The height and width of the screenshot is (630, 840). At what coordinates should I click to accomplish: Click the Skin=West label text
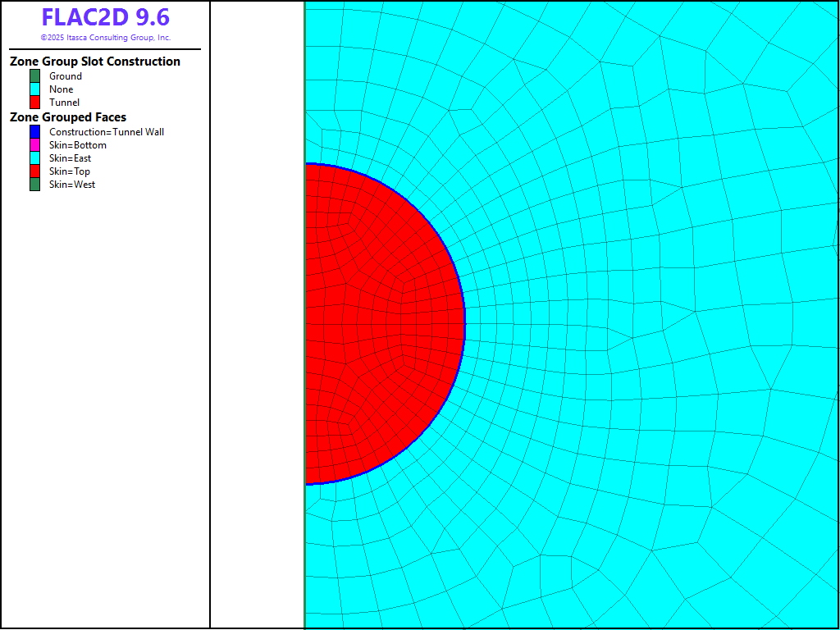72,185
